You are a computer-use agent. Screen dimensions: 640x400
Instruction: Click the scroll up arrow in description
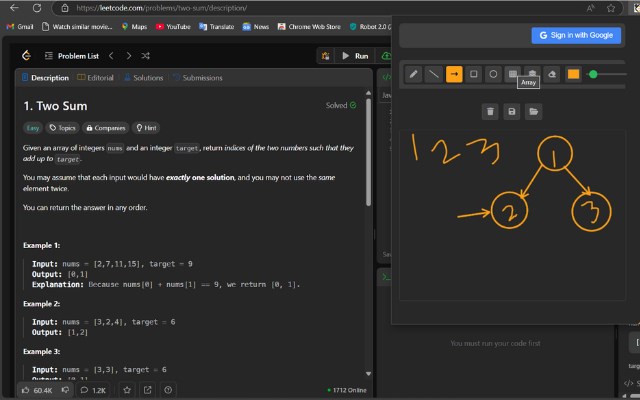click(369, 93)
